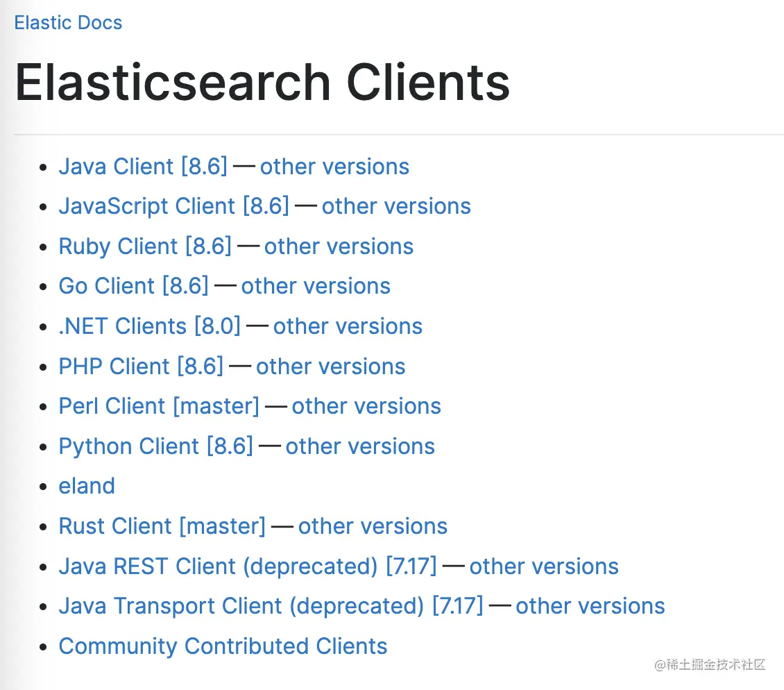
Task: Open the Rust Client [master] link
Action: (x=162, y=526)
